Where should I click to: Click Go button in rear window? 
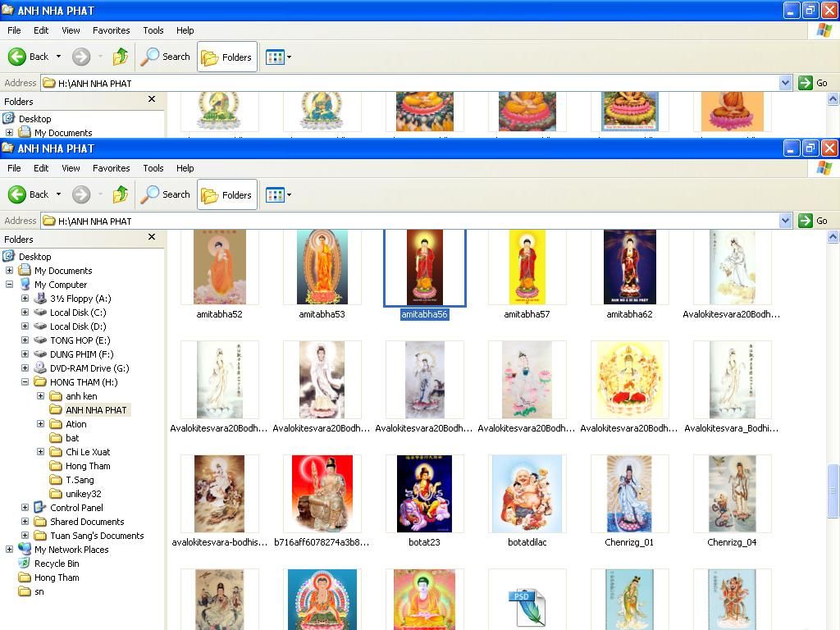[x=813, y=83]
